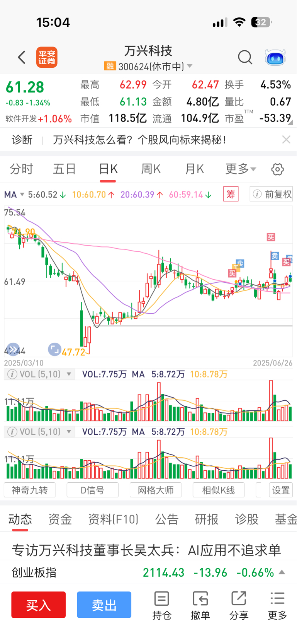Expand quote details corner triangle

[x=290, y=122]
